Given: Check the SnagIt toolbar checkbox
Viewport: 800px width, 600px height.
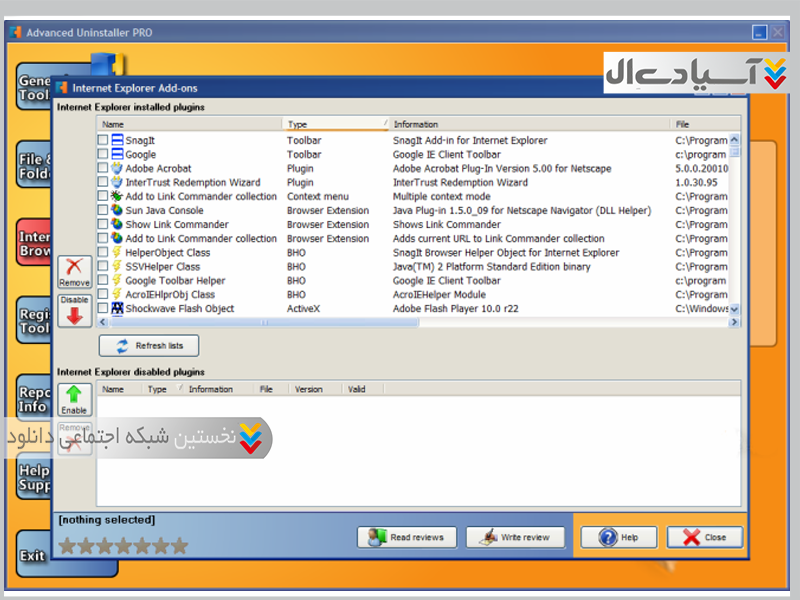Looking at the screenshot, I should point(103,141).
